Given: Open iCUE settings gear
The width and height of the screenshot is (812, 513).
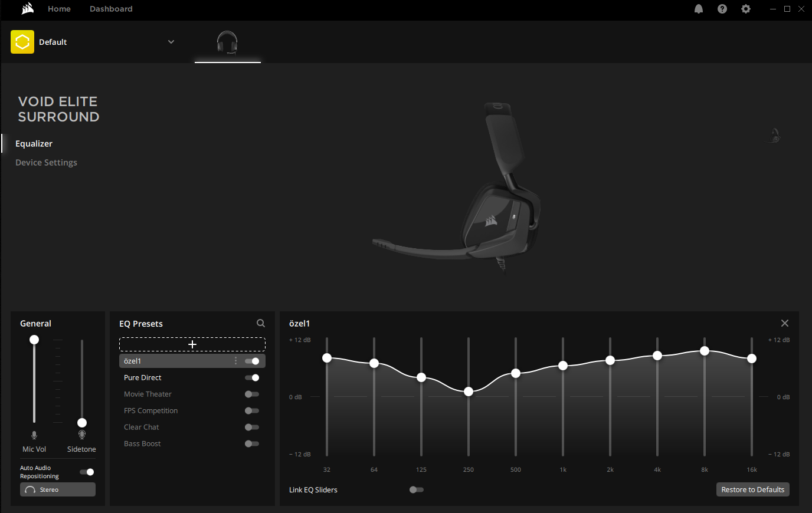Looking at the screenshot, I should coord(746,9).
